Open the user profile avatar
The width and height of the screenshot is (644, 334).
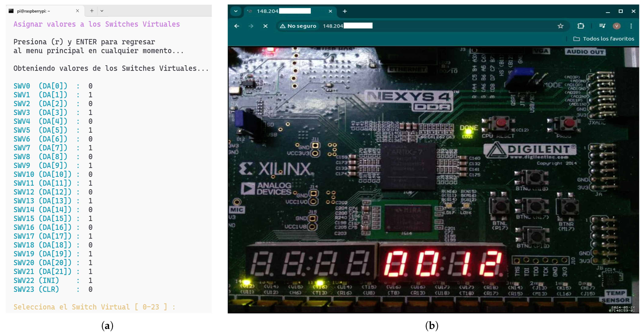[x=617, y=26]
